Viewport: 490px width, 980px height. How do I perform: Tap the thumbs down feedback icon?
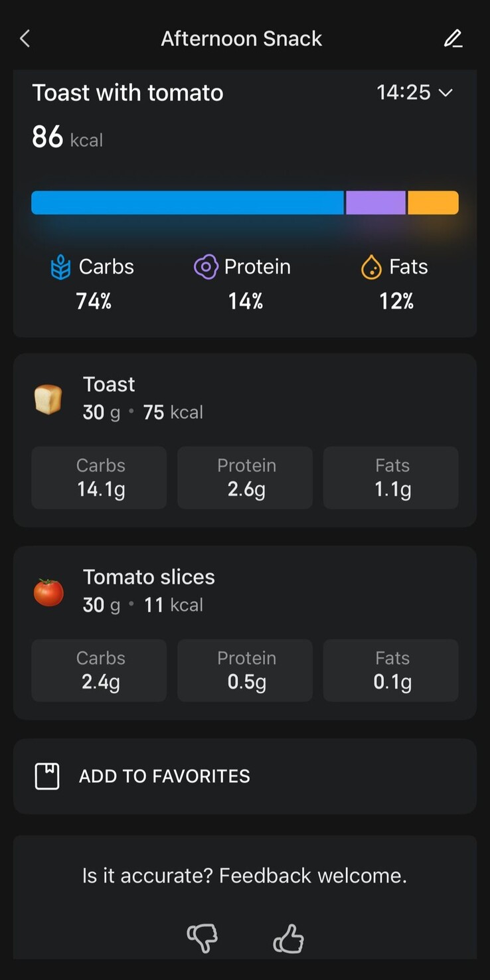click(202, 938)
